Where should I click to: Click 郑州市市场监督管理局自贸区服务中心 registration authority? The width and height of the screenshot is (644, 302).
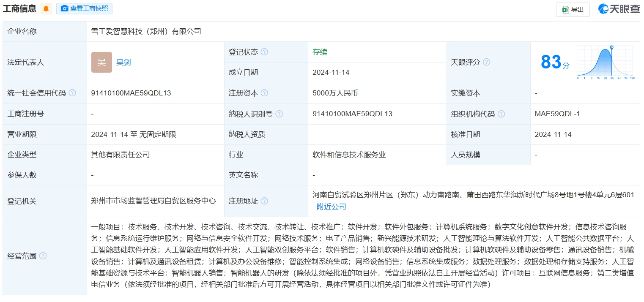pyautogui.click(x=153, y=201)
